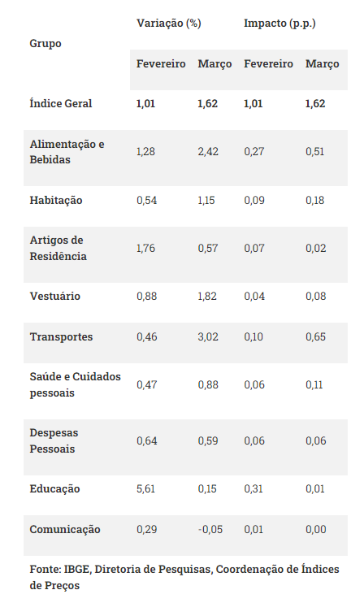Select Educação February variation value 5,61

click(x=145, y=488)
